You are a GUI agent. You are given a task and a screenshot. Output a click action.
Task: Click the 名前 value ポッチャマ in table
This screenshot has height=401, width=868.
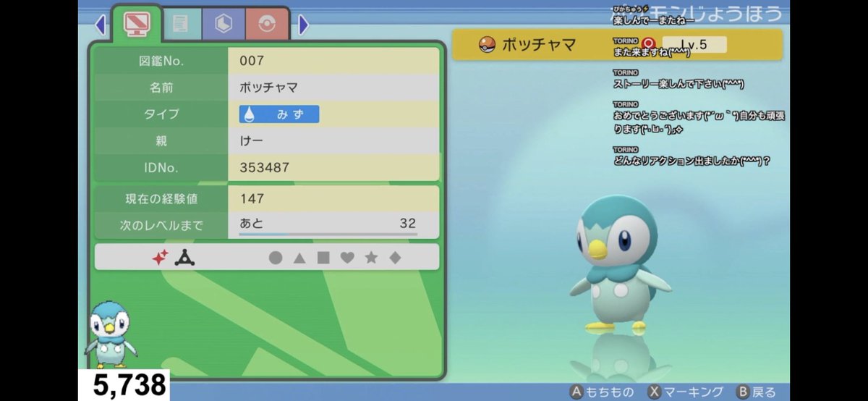coord(268,88)
